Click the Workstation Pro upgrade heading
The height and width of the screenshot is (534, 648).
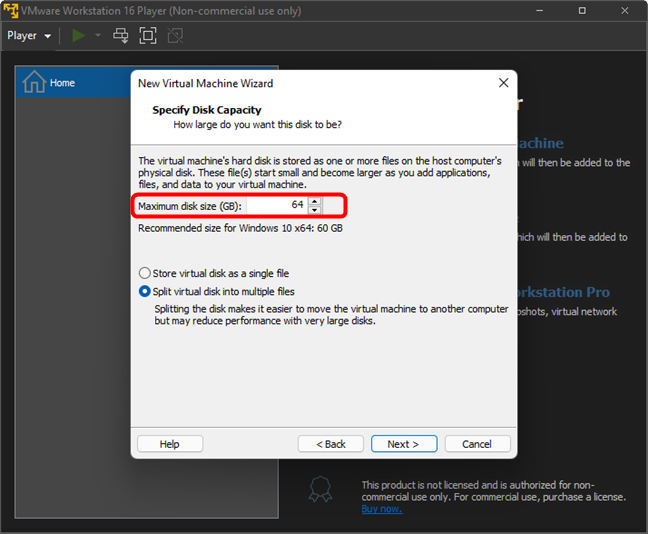click(x=564, y=292)
